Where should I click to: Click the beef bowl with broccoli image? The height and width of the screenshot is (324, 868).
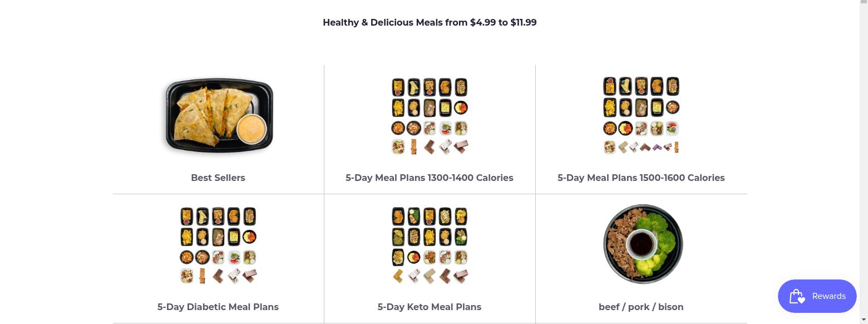click(x=643, y=244)
